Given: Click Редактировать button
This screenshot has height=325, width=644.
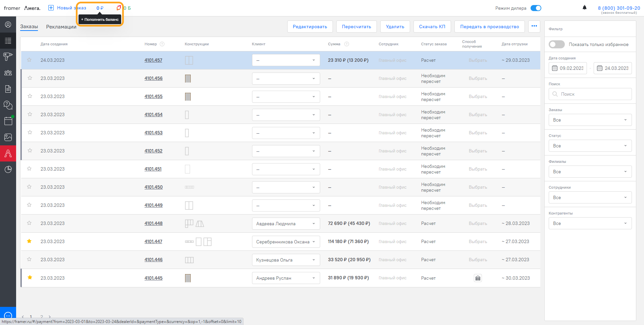Looking at the screenshot, I should [x=310, y=27].
